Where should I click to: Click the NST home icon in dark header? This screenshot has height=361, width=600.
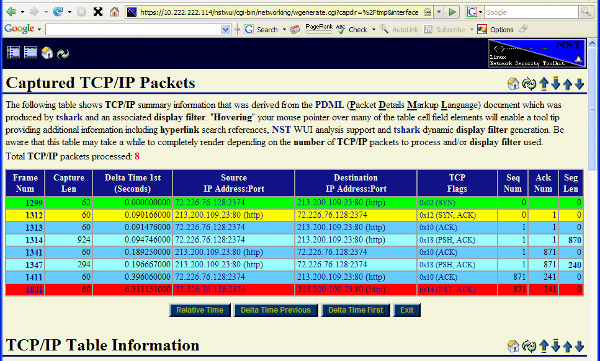coord(47,53)
